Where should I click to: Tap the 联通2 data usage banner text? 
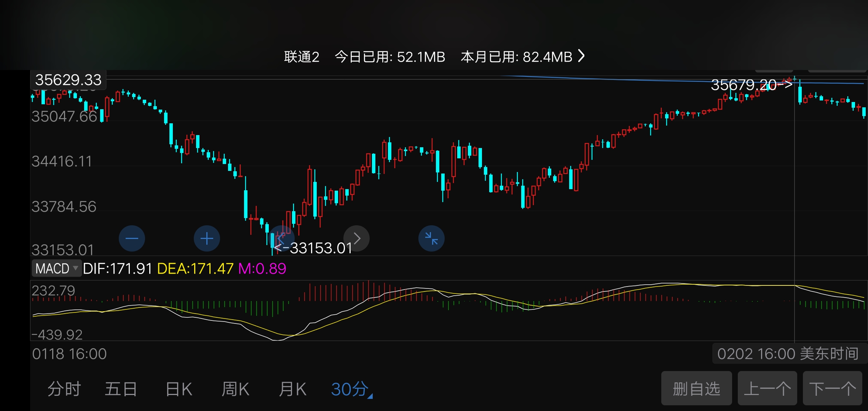click(x=302, y=57)
